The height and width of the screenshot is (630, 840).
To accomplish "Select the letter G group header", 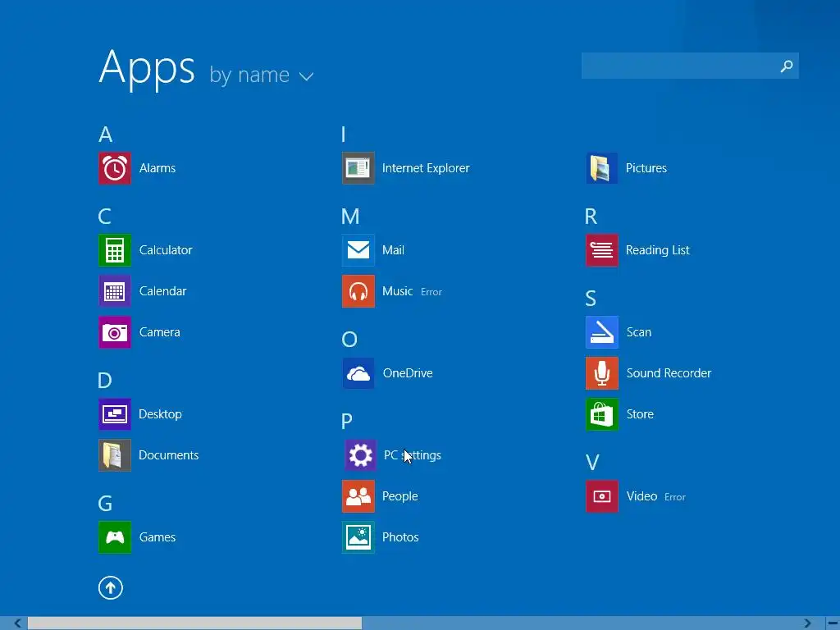I will click(105, 504).
